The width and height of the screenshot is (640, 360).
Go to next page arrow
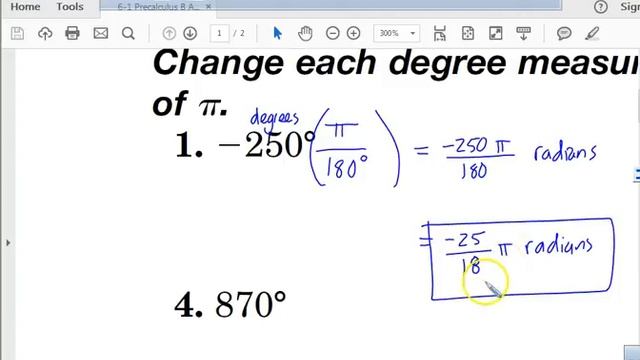(x=190, y=33)
